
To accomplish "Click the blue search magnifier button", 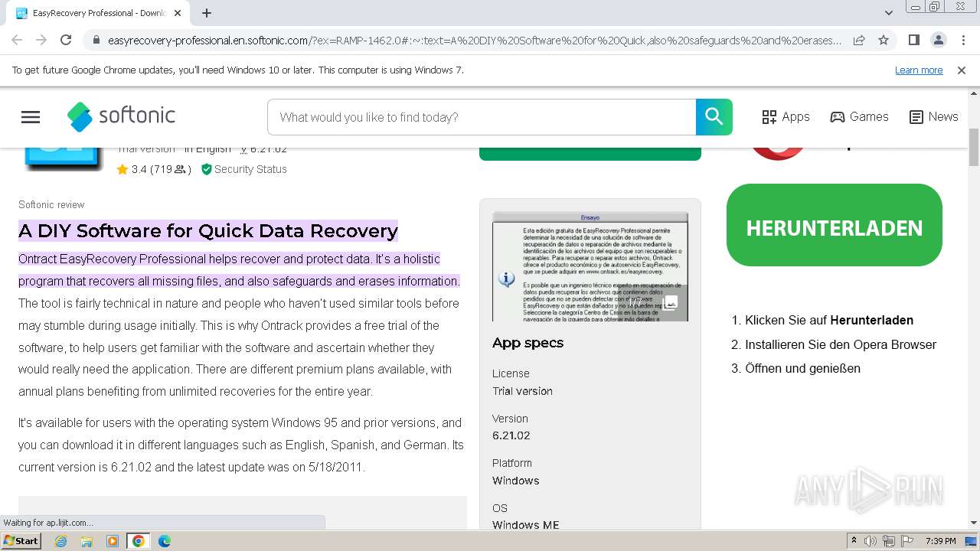I will pyautogui.click(x=714, y=117).
